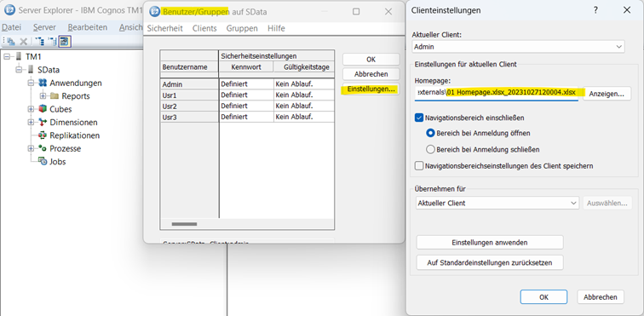
Task: Click OK in Benutzer/Gruppen dialog
Action: pyautogui.click(x=371, y=59)
